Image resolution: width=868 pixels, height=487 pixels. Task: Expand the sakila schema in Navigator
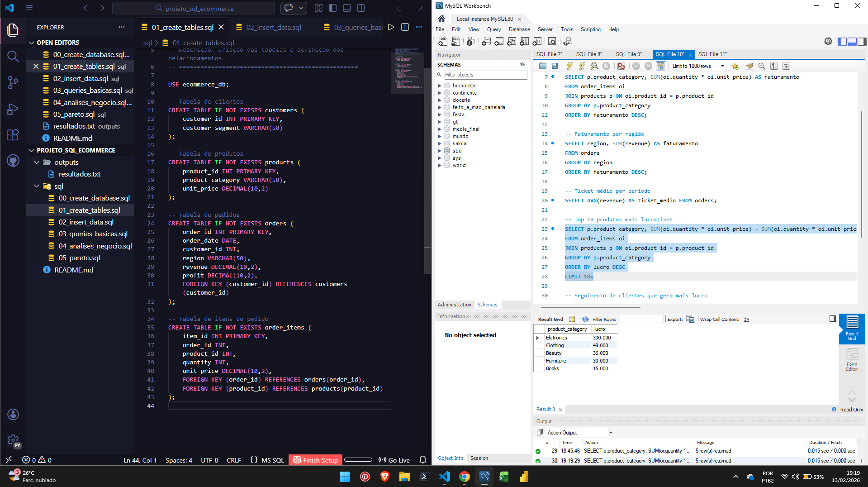(440, 143)
